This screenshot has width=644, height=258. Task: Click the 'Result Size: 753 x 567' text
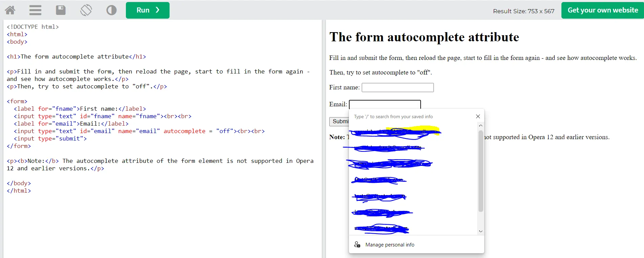pyautogui.click(x=524, y=11)
